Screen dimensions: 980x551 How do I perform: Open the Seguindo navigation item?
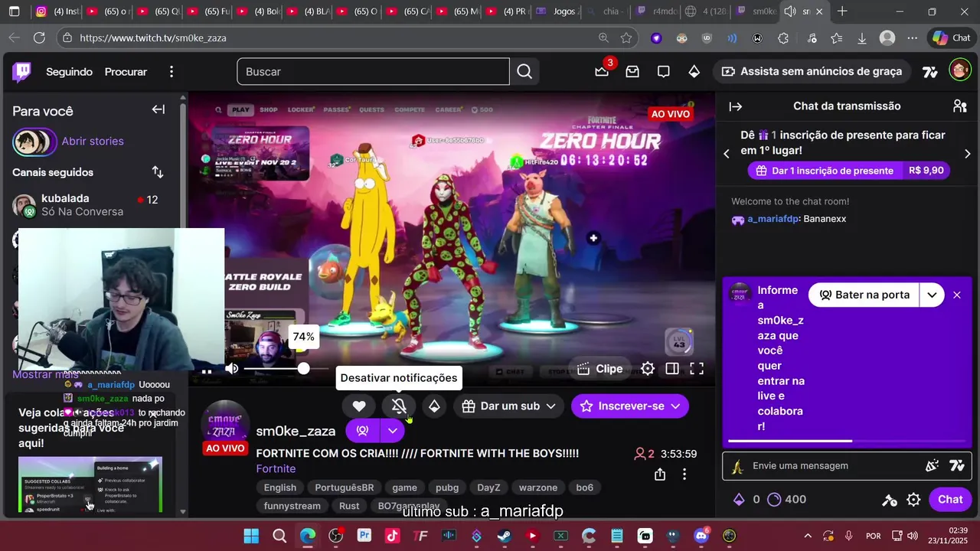(x=69, y=71)
